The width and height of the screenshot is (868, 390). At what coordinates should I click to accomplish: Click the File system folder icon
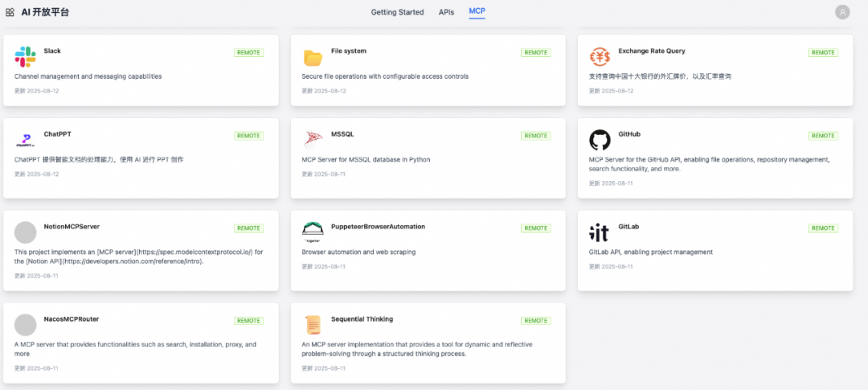click(x=313, y=58)
